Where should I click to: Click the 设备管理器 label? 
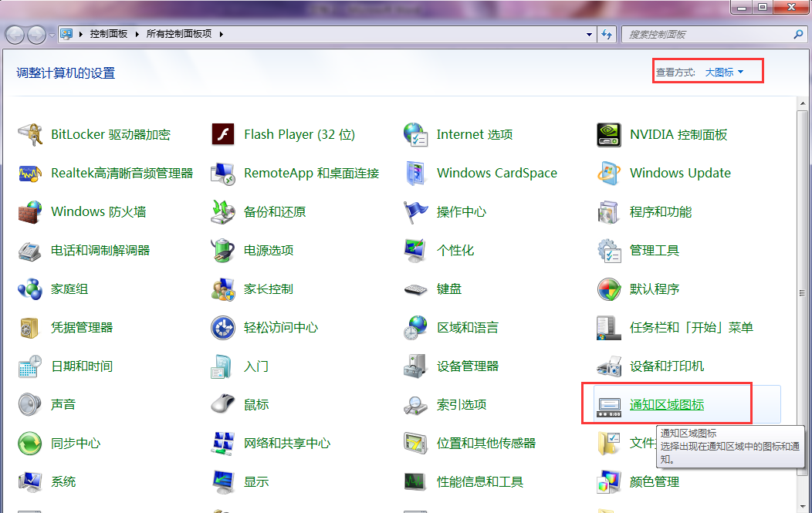[468, 366]
